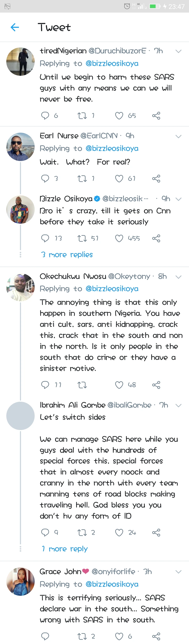Image resolution: width=189 pixels, height=644 pixels.
Task: Show 3 more replies
Action: pyautogui.click(x=67, y=255)
